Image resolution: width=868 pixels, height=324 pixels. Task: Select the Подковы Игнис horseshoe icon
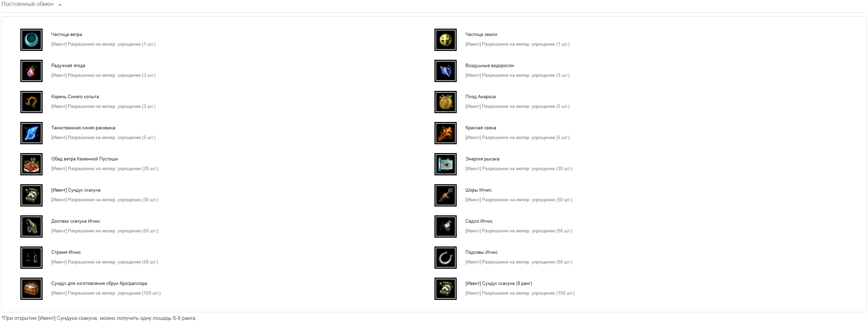446,258
